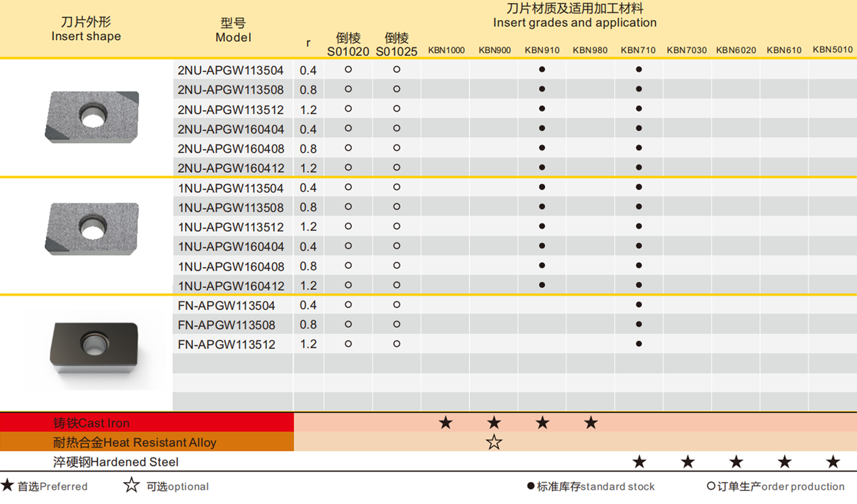Select S01025 circle for FN-APGW113512
Screen dimensions: 857x504
click(x=397, y=344)
